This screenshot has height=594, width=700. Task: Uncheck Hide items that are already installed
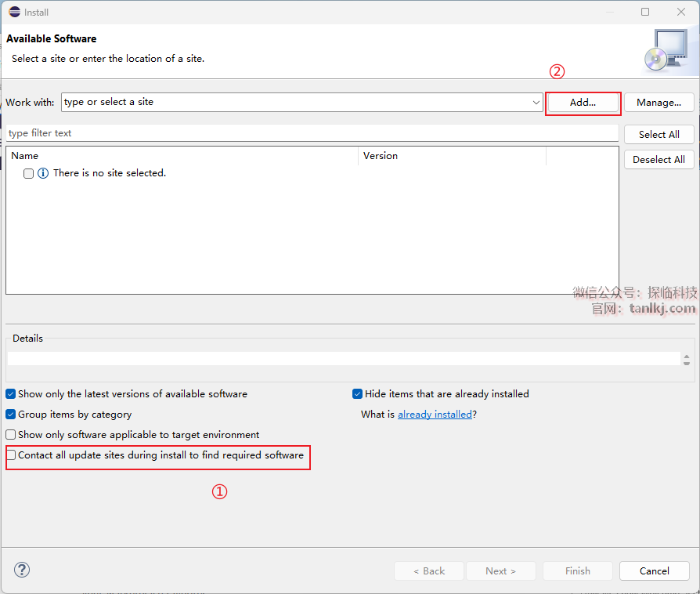(358, 394)
